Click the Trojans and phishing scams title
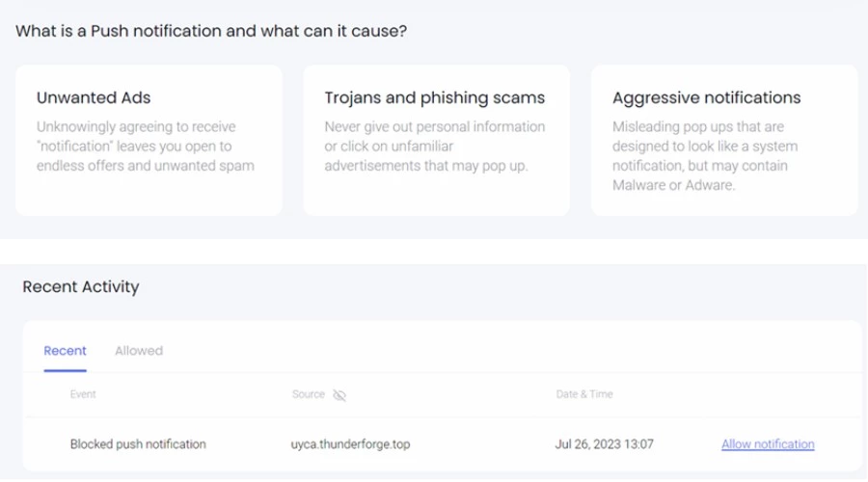This screenshot has height=482, width=868. coord(435,97)
